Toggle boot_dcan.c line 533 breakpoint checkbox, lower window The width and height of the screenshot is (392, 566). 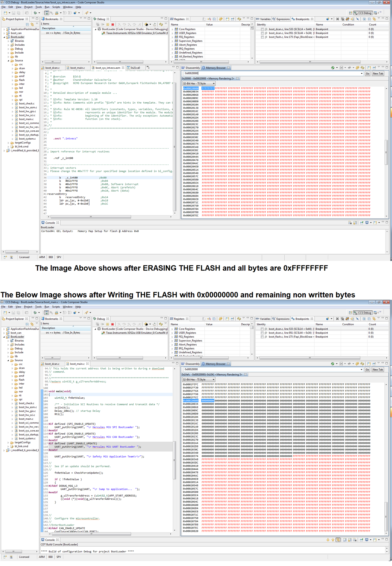coord(262,329)
